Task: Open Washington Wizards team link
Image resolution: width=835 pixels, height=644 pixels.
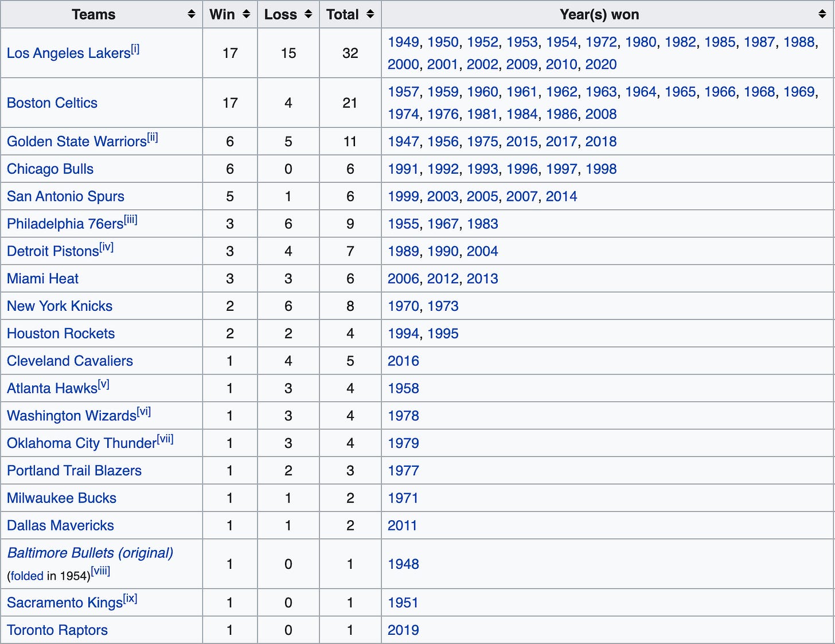Action: 72,416
